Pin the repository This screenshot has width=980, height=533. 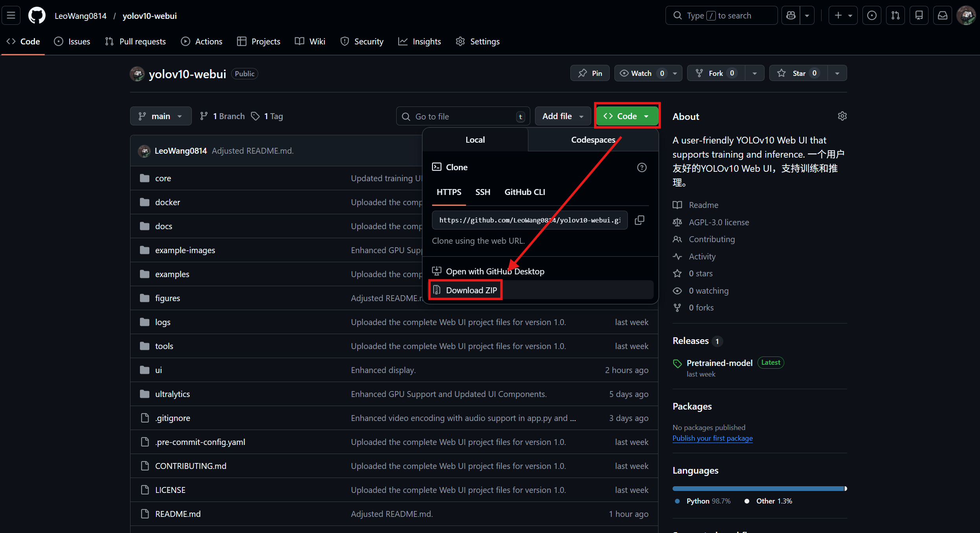tap(590, 74)
